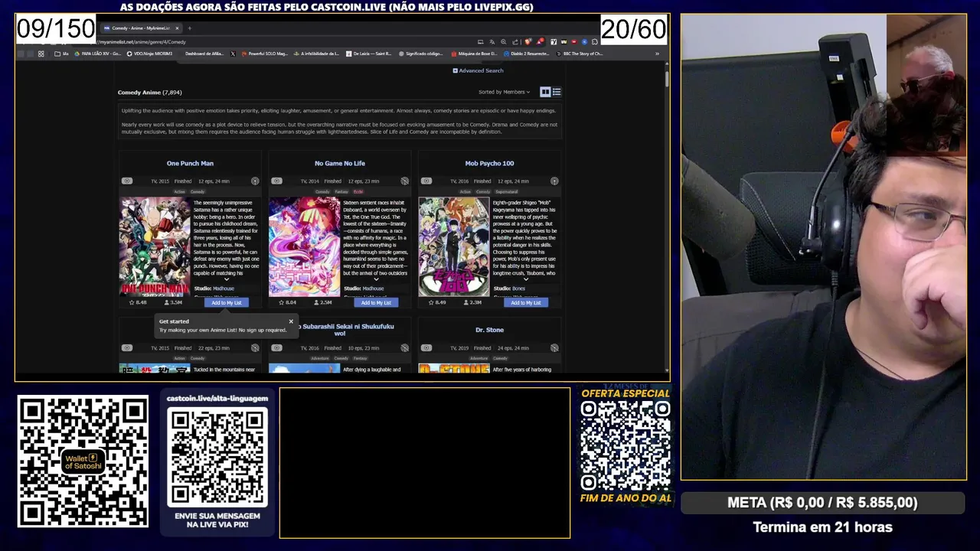Screen dimensions: 980x551
Task: Switch to tile view layout
Action: (x=545, y=92)
